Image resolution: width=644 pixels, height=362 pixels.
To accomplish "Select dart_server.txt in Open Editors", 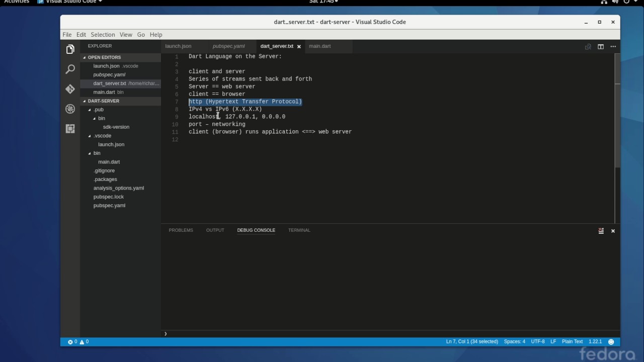I will (x=121, y=83).
